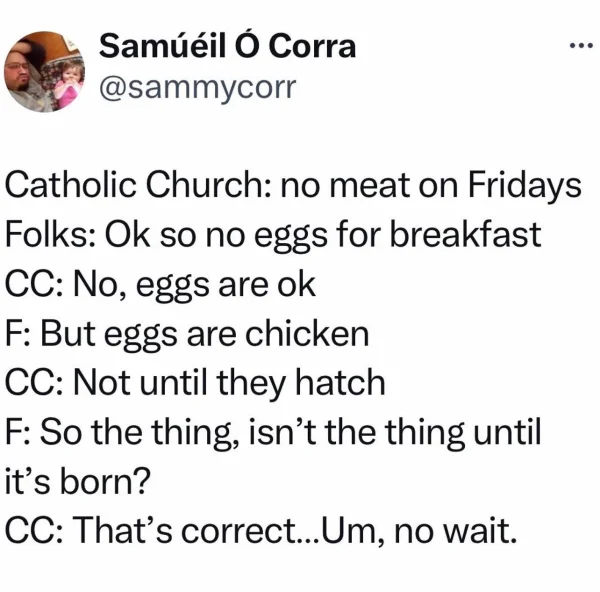The image size is (600, 592).
Task: Click the line 'Catholic Church: no meat on Fridays'
Action: point(293,186)
